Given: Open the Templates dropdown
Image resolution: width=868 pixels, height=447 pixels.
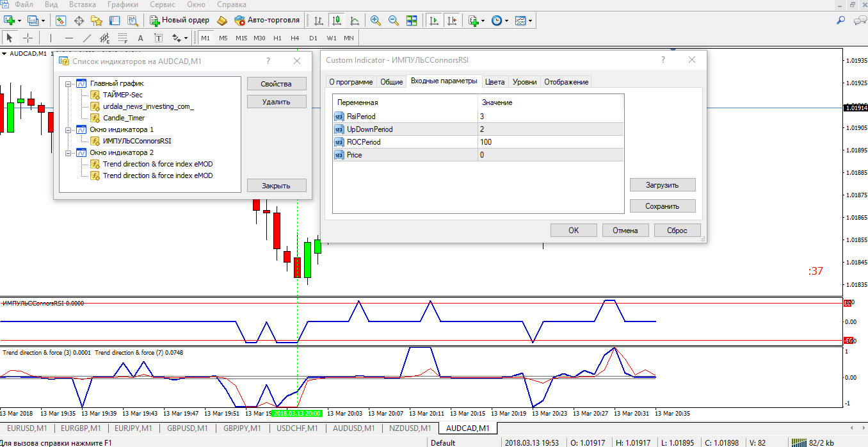Looking at the screenshot, I should pyautogui.click(x=524, y=20).
